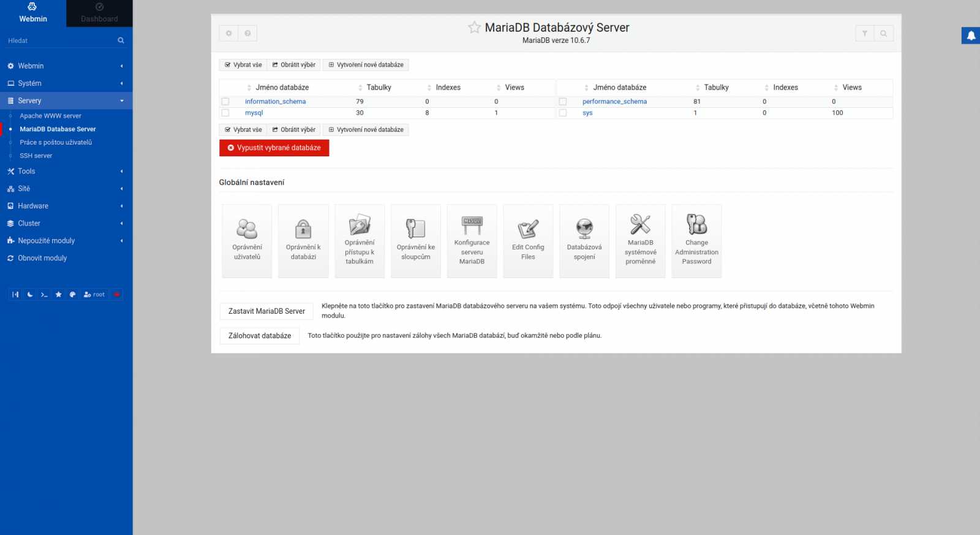Click Vypustit vybrané databáze red button

[274, 148]
